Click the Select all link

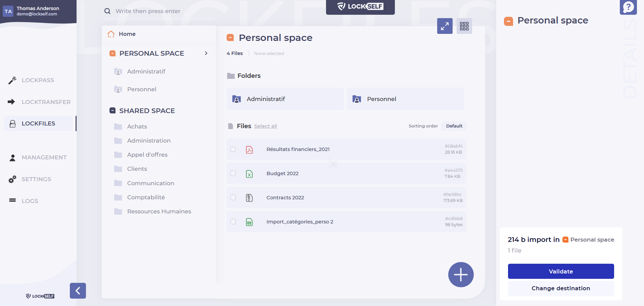(266, 126)
